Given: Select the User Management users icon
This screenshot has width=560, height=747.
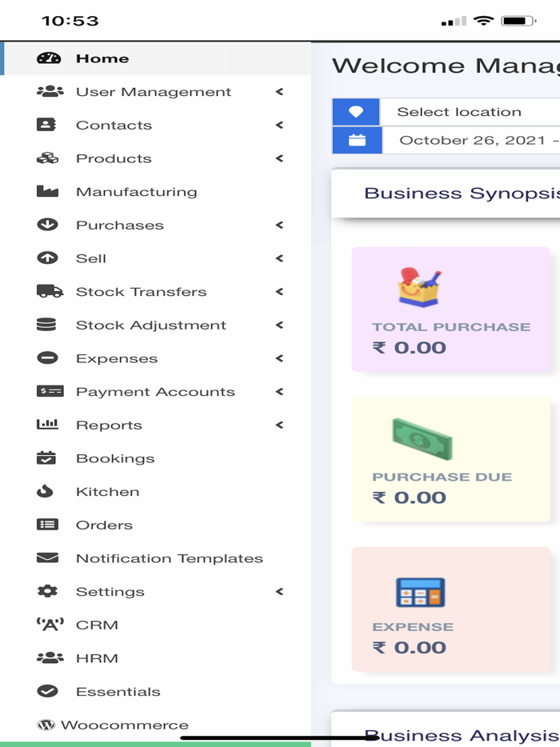Looking at the screenshot, I should (x=48, y=91).
